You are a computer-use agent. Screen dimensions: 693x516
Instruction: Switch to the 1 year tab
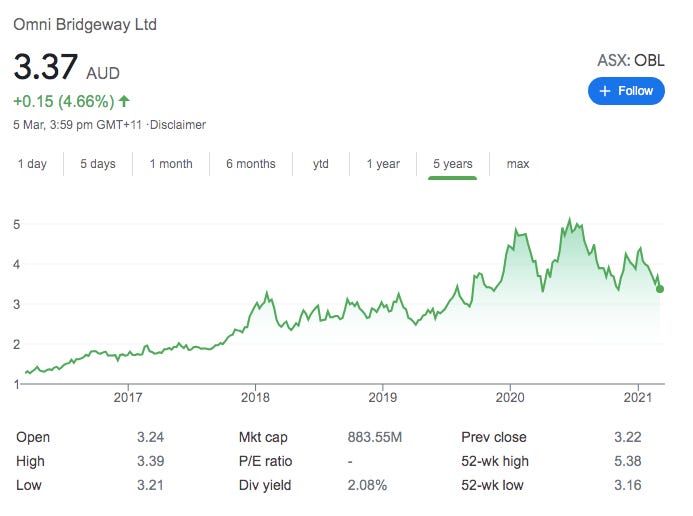tap(383, 164)
